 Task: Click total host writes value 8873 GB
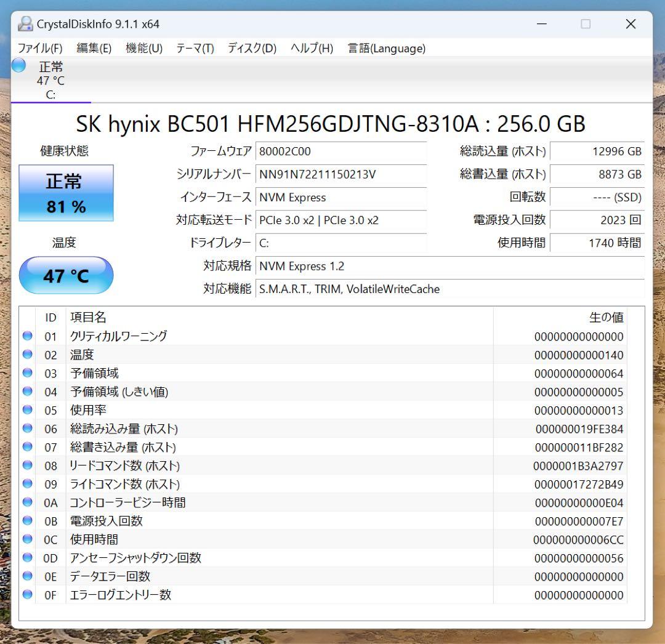coord(597,174)
